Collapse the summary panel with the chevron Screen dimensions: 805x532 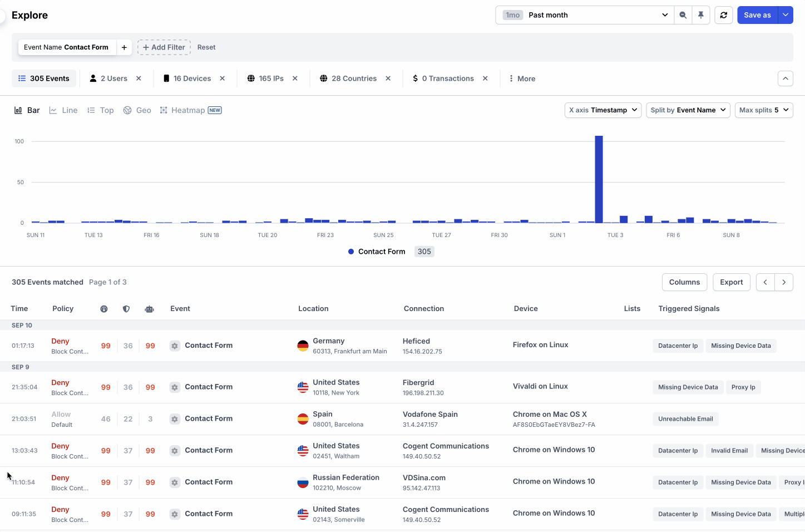point(785,78)
